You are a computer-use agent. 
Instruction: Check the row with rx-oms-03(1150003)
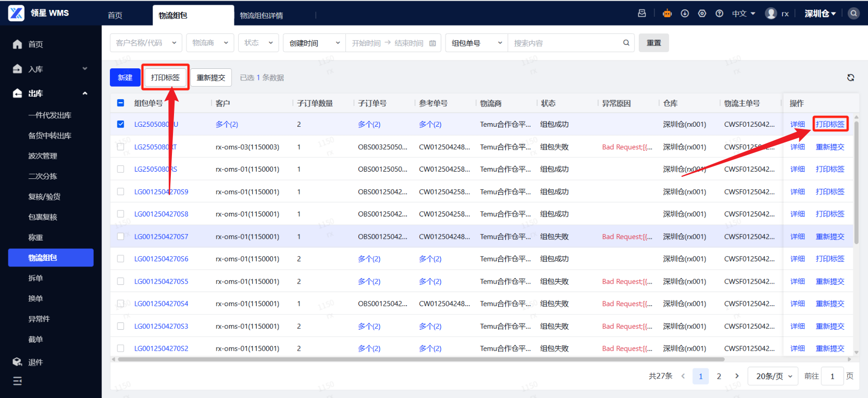tap(120, 147)
